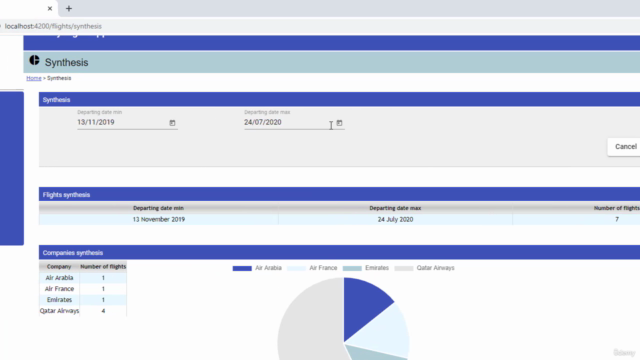Select the Air Arabia table row
Screen dimensions: 640x360
coord(83,278)
